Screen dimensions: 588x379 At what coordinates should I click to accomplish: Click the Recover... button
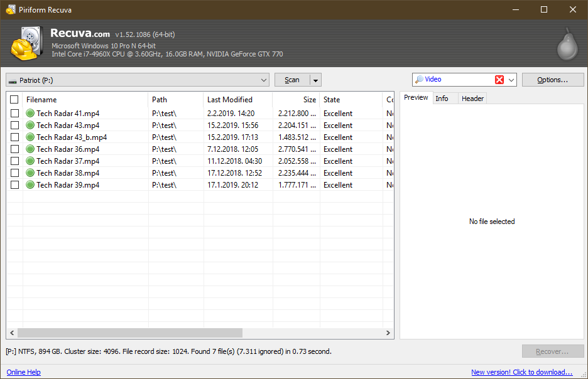[553, 351]
